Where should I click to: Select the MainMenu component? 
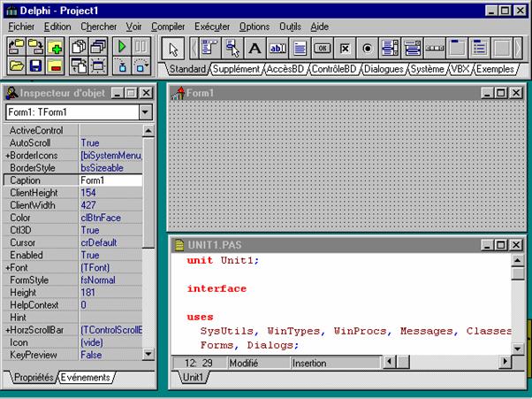click(x=209, y=49)
